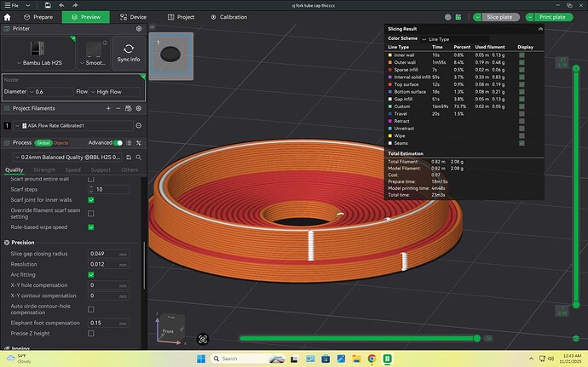Select the Objects process scope
Screen dimensions: 588x367
tap(61, 143)
